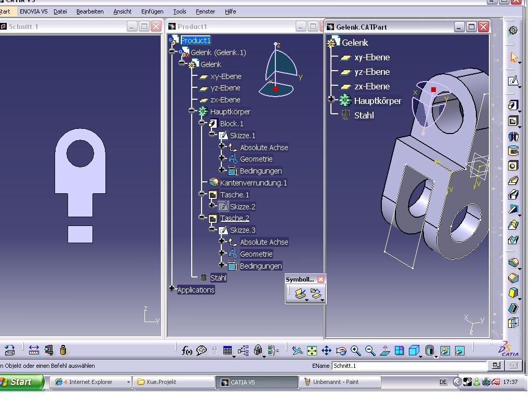Toggle Swap Visible Space
This screenshot has width=532, height=399.
(459, 351)
